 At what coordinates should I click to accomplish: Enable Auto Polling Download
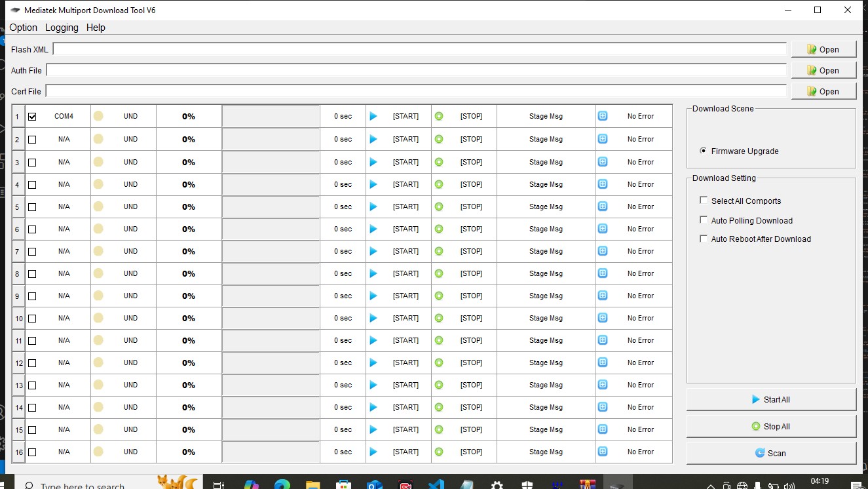[x=704, y=220]
